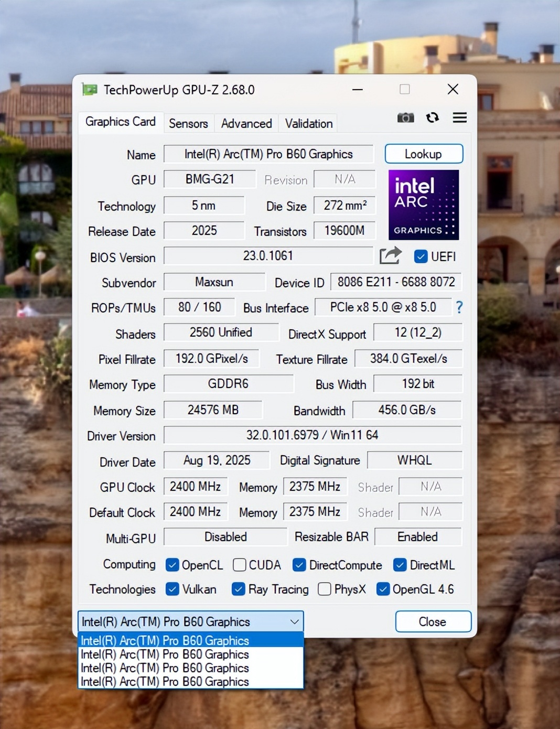Click the BIOS share/export arrow icon
560x729 pixels.
pos(390,256)
